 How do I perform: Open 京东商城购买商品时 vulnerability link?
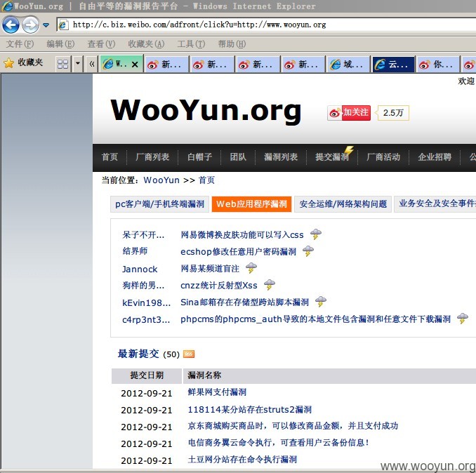293,426
